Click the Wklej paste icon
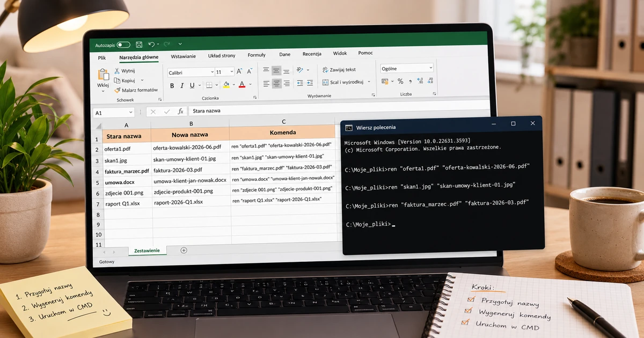This screenshot has width=644, height=338. click(103, 75)
